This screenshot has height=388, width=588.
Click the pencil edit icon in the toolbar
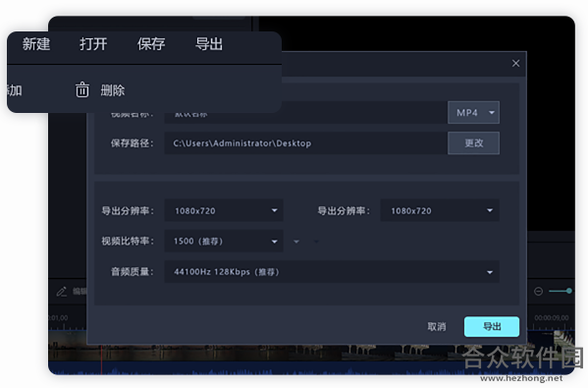tap(62, 292)
